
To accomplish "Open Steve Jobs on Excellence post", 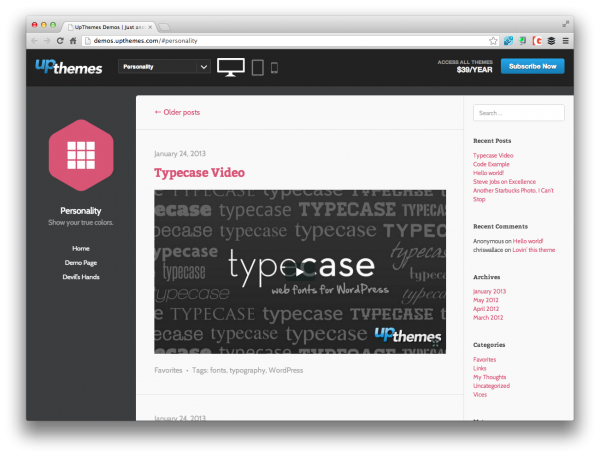I will pyautogui.click(x=504, y=182).
